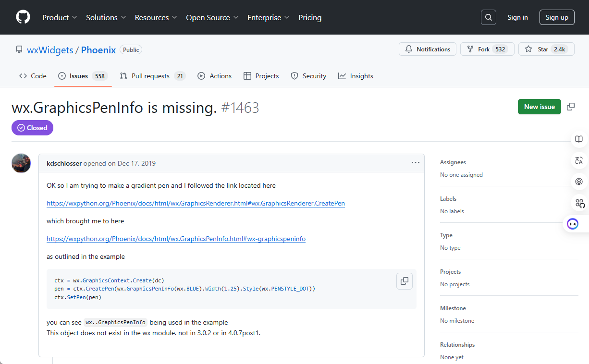589x364 pixels.
Task: Open the wxWidgets organization link
Action: (50, 50)
